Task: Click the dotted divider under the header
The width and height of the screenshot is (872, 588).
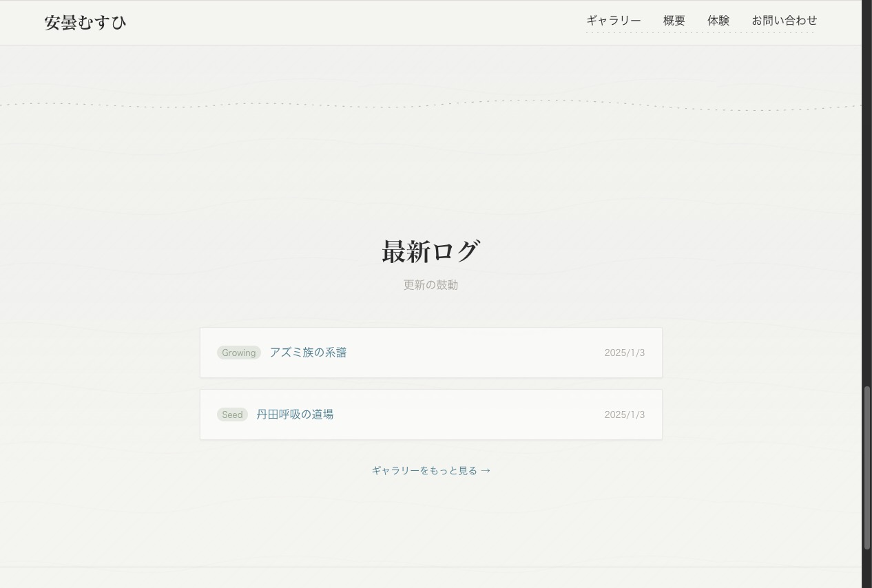Action: pyautogui.click(x=435, y=104)
